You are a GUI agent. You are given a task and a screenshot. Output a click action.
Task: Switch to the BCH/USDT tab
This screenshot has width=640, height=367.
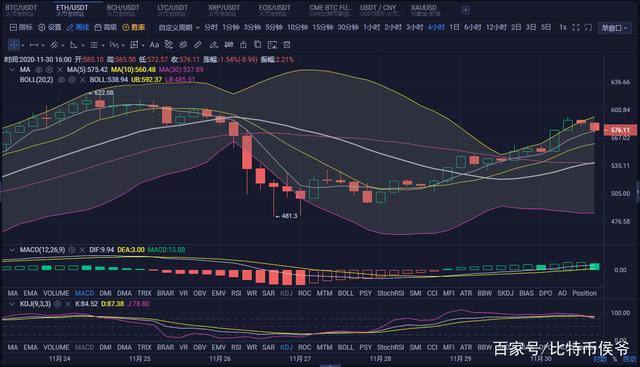pyautogui.click(x=123, y=10)
